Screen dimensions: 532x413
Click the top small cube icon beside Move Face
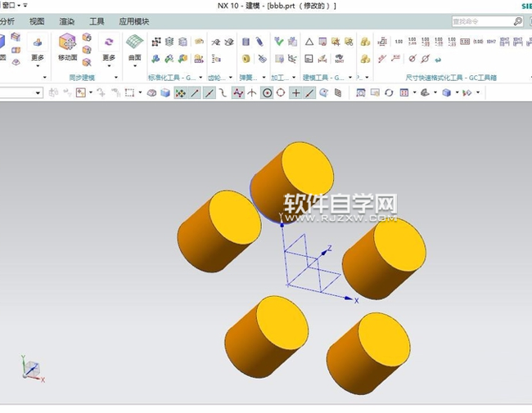pyautogui.click(x=87, y=37)
